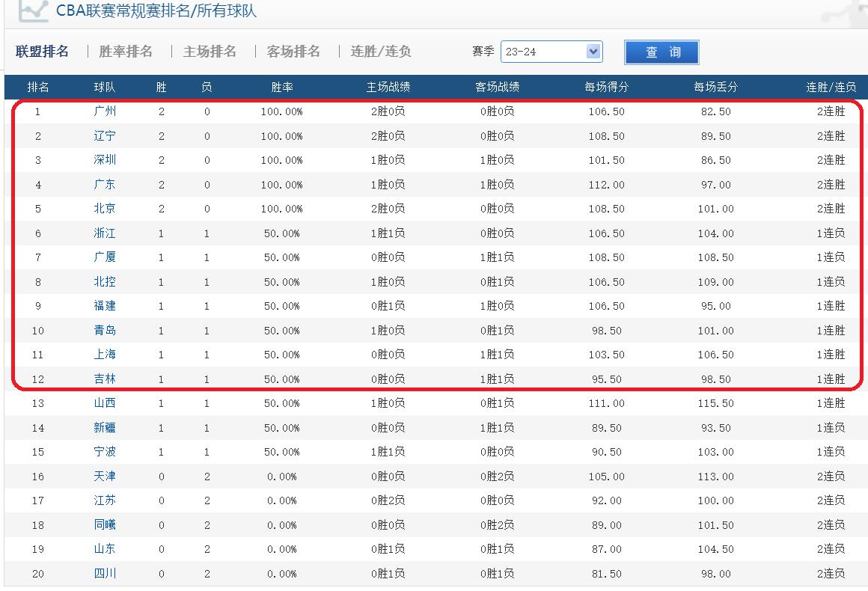Click the chart icon beside CBA联赛常规赛排名 title
The width and height of the screenshot is (868, 591).
(x=33, y=10)
